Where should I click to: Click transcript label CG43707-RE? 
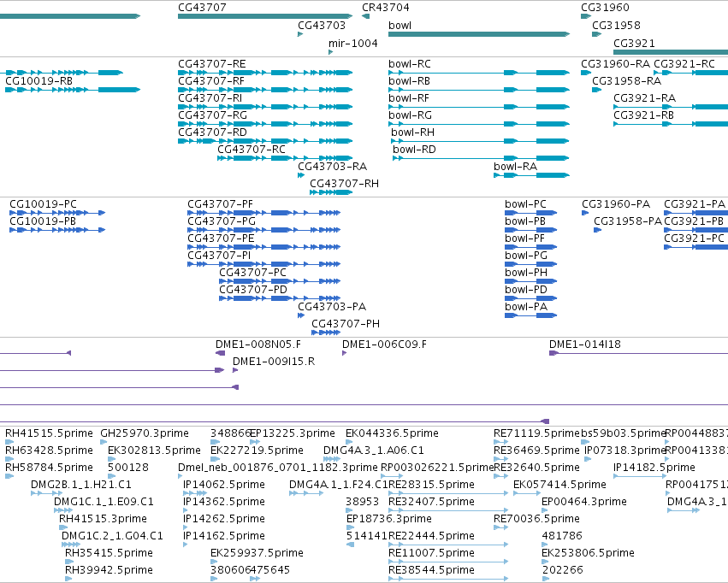coord(211,64)
